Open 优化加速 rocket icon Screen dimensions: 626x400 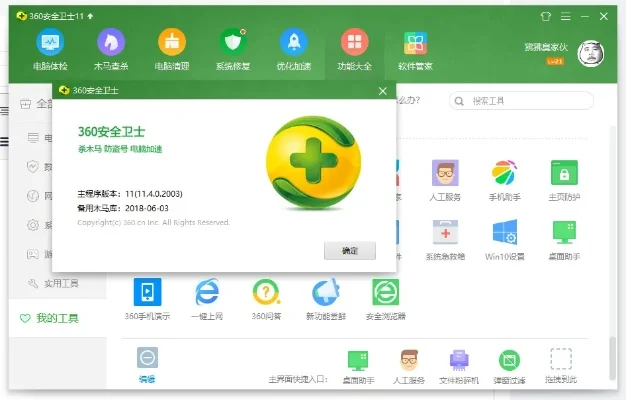tap(294, 44)
